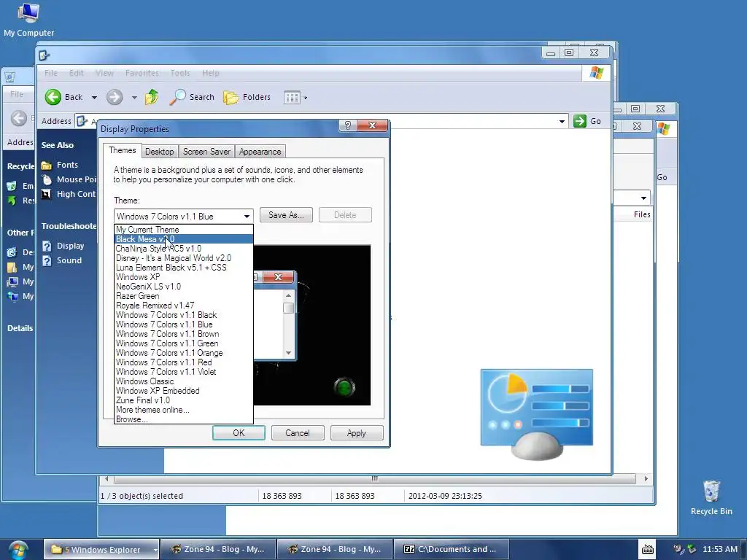Click the theme preview image
Viewport: 747px width, 560px height.
coord(311,325)
